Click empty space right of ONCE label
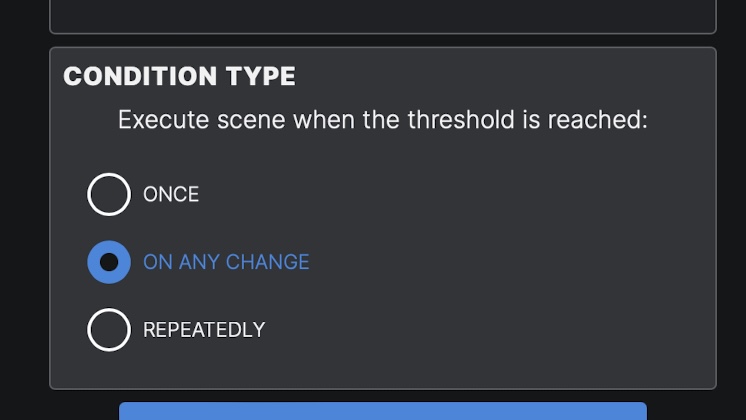 point(450,195)
